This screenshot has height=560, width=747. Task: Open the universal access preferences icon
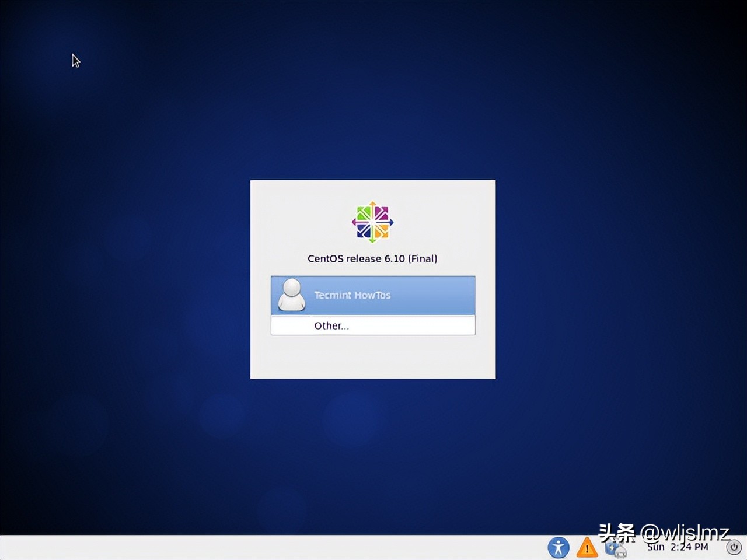click(558, 548)
